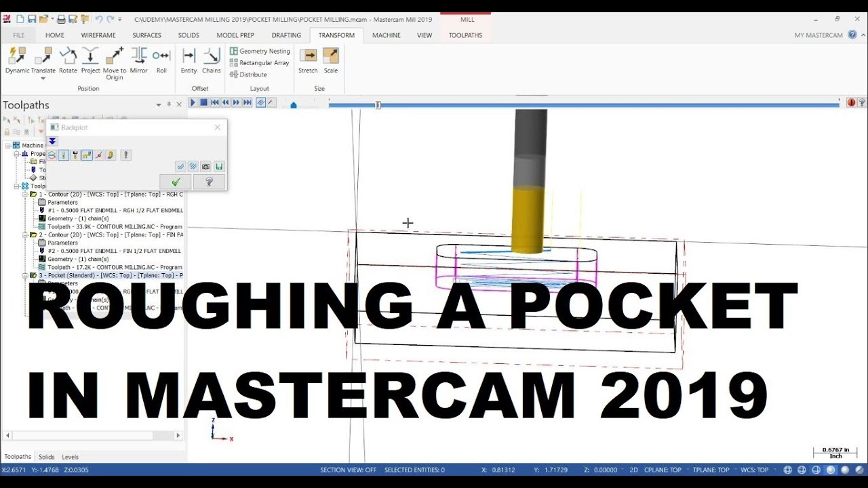The width and height of the screenshot is (868, 488).
Task: Switch to the MODEL PREP tab
Action: (235, 35)
